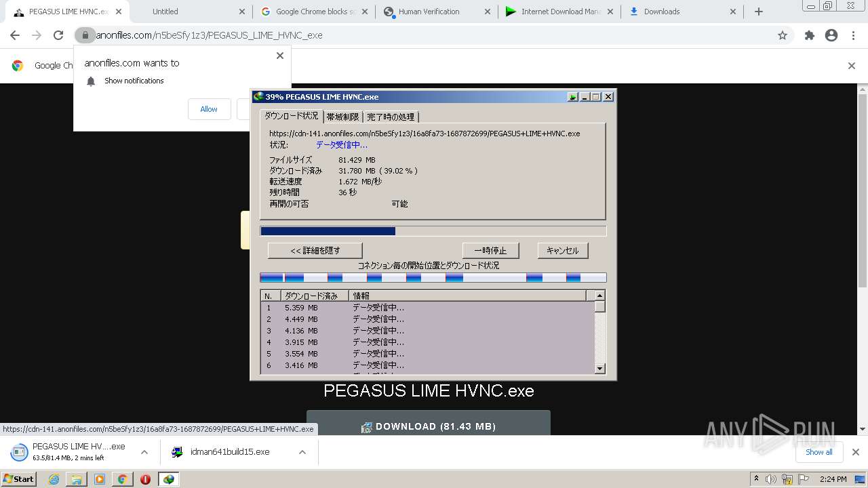Open the Chrome profile avatar

[831, 35]
